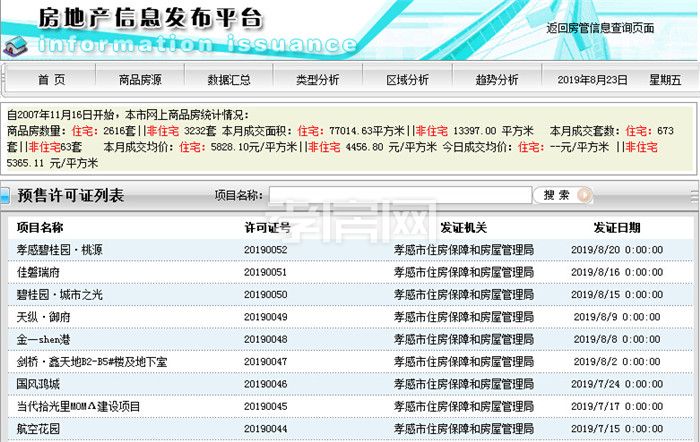The height and width of the screenshot is (442, 700).
Task: Click issue date 2019/8/9 0:00:00
Action: click(x=617, y=317)
